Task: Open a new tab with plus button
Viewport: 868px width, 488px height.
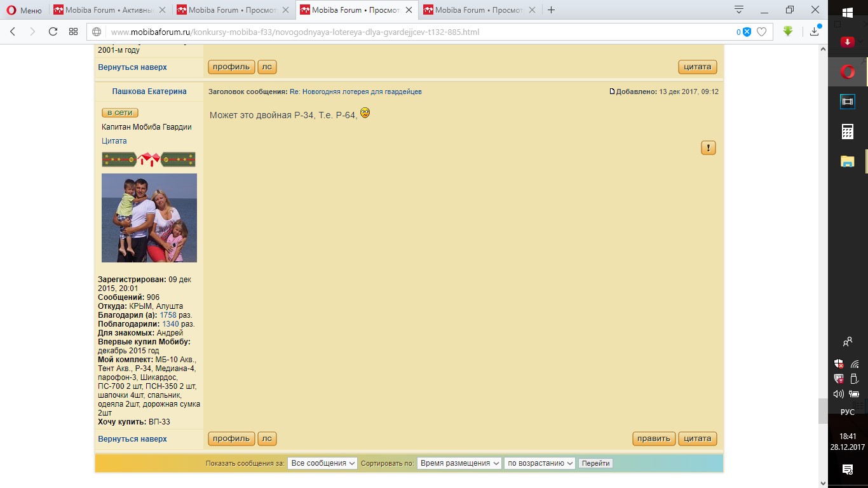Action: [x=551, y=10]
